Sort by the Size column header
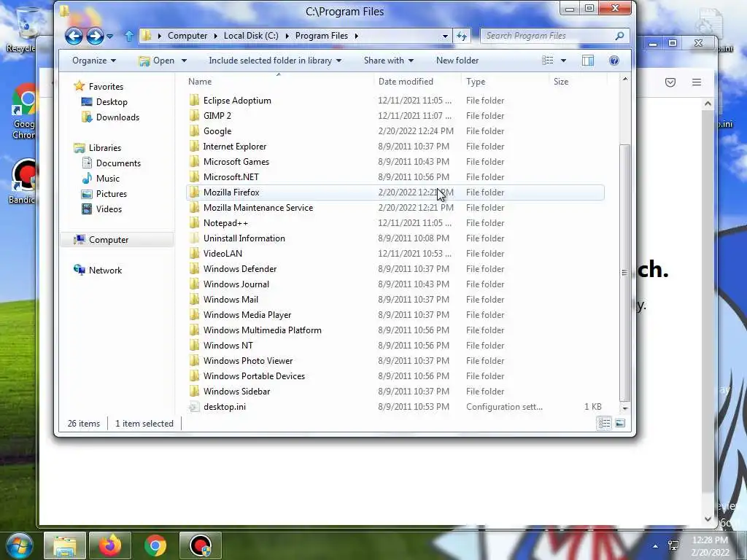Viewport: 747px width, 560px height. point(578,82)
